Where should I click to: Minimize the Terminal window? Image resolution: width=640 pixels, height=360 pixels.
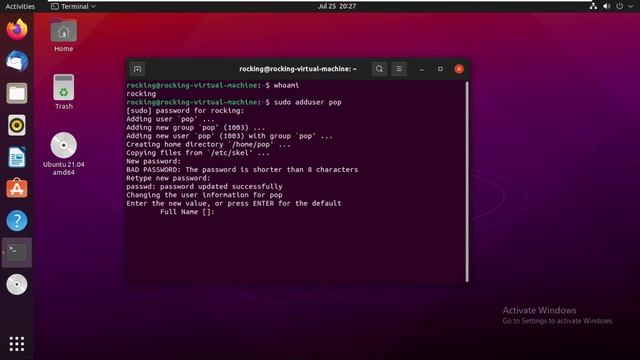click(422, 69)
